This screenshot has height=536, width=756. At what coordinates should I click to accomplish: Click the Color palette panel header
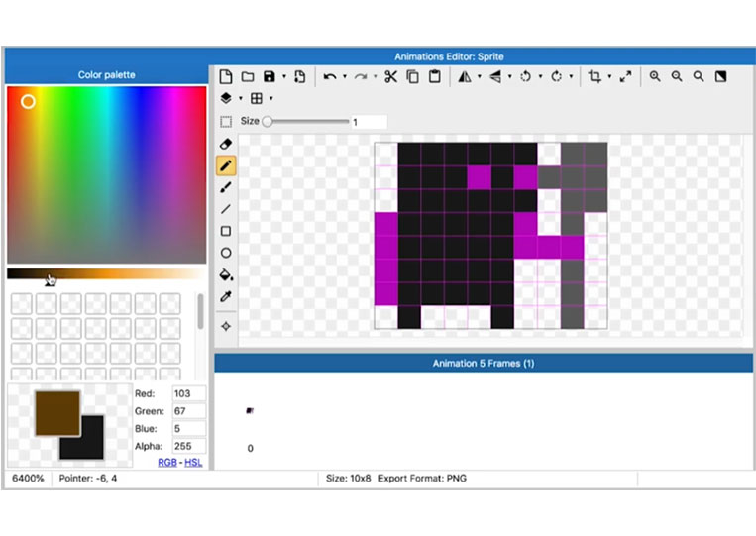tap(107, 74)
